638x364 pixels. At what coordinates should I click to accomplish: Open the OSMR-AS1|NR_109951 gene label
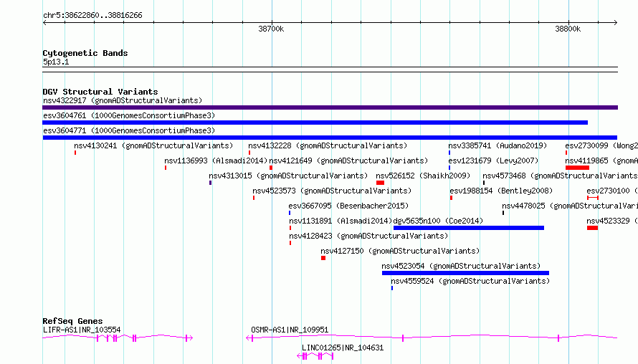tap(290, 330)
